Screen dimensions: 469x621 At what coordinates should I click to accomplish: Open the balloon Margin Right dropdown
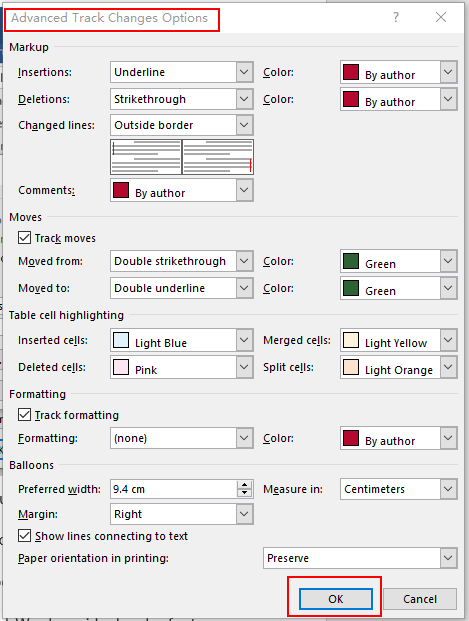[x=182, y=514]
